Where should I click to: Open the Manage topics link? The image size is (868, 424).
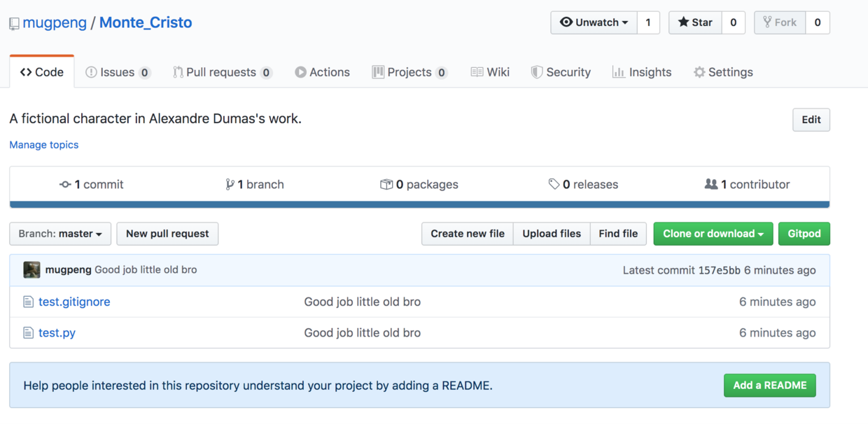click(44, 145)
